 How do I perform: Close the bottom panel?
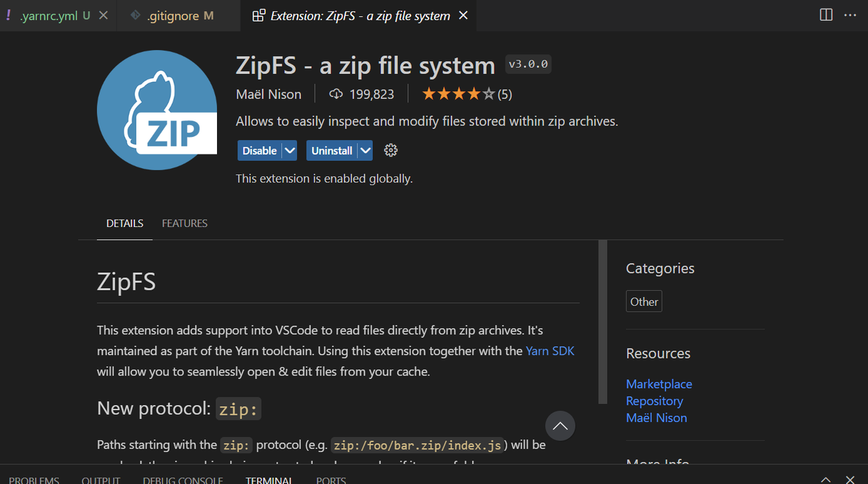850,479
